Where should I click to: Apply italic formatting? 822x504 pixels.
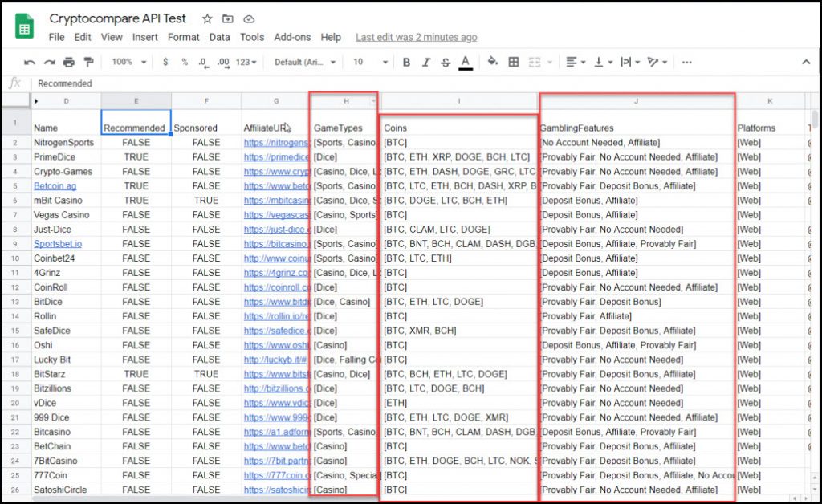tap(425, 63)
